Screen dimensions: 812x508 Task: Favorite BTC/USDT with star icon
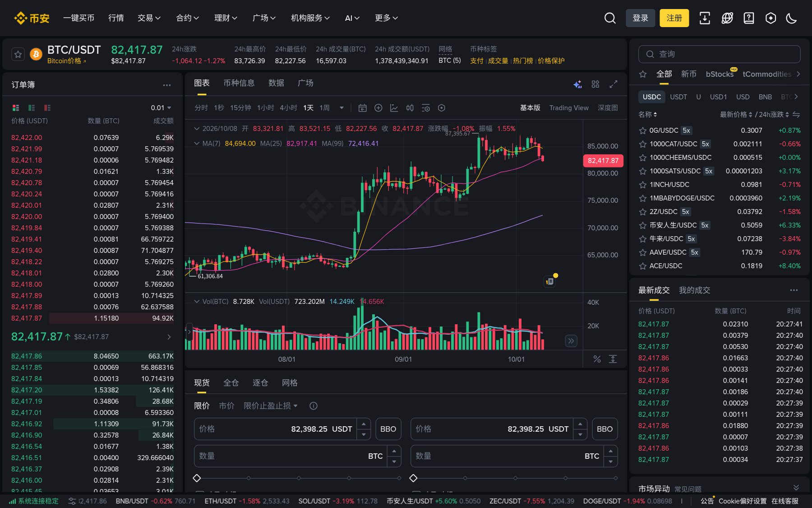[18, 54]
